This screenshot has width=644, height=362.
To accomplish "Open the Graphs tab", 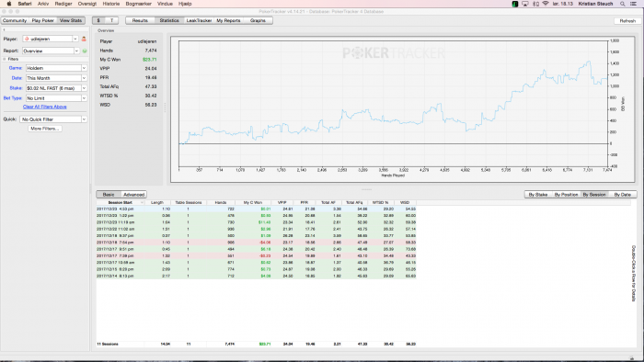I will [x=258, y=20].
